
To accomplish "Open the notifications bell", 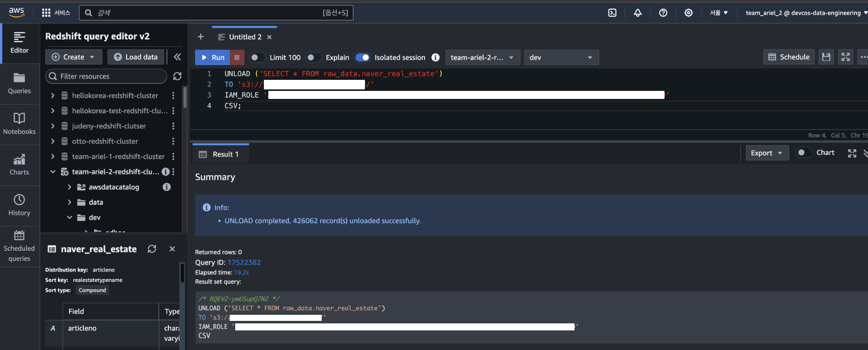I will (637, 13).
